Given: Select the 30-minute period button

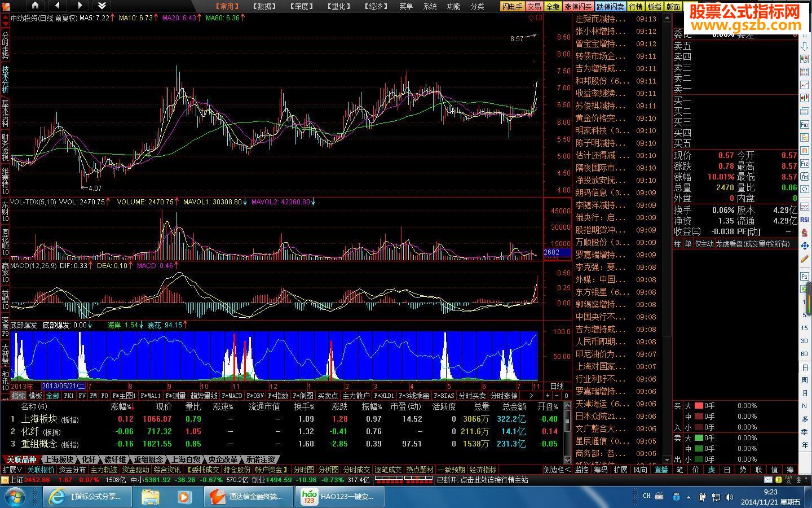Looking at the screenshot, I should point(805,341).
